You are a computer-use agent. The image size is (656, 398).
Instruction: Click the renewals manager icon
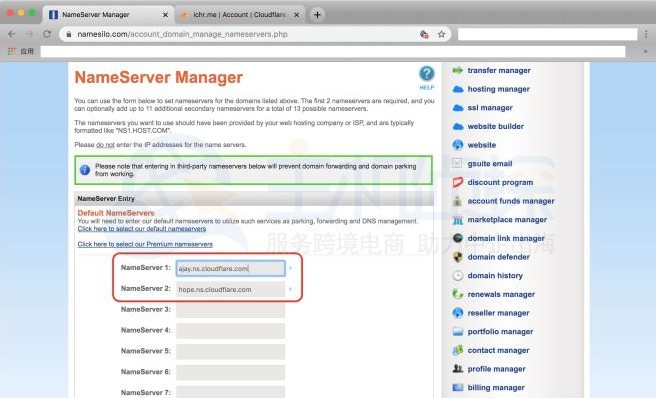pyautogui.click(x=458, y=294)
